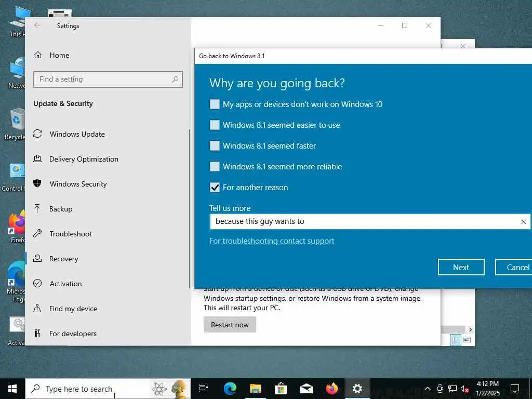Select the Firefox desktop shortcut
This screenshot has width=532, height=399.
tap(16, 227)
